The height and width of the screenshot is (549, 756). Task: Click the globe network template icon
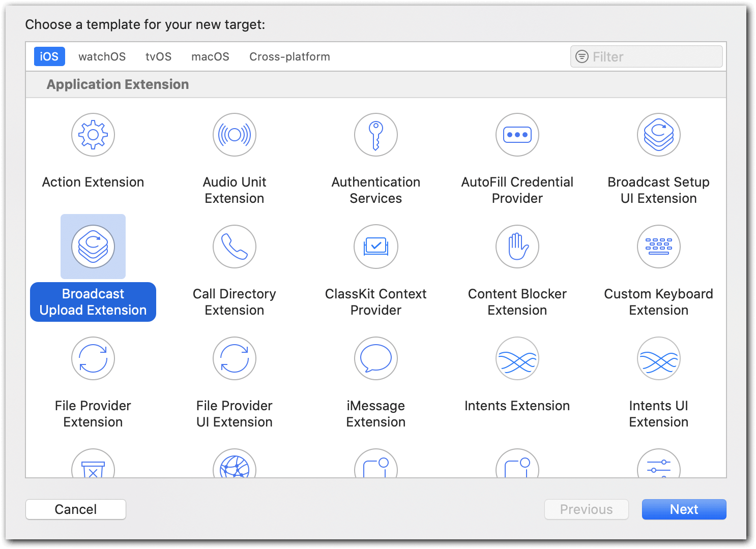click(235, 464)
